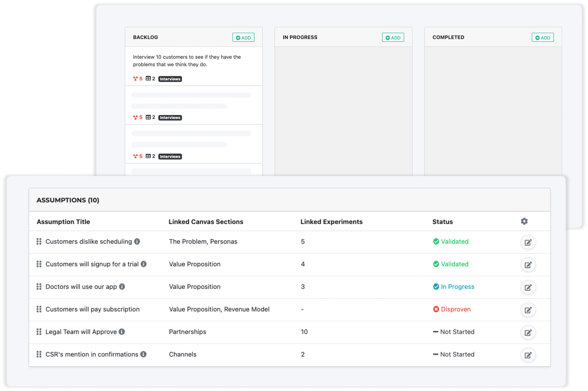Click the Interviews tag on the Interview 10 customers card
The width and height of the screenshot is (588, 391).
170,79
